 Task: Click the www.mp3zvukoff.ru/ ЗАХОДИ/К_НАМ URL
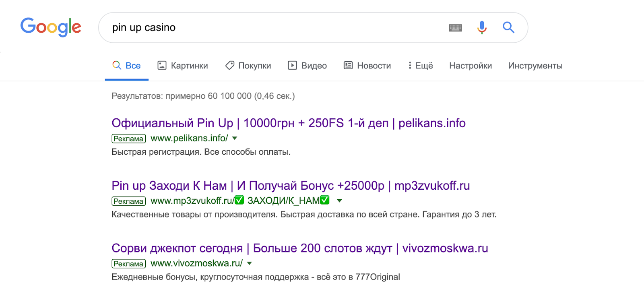(240, 201)
